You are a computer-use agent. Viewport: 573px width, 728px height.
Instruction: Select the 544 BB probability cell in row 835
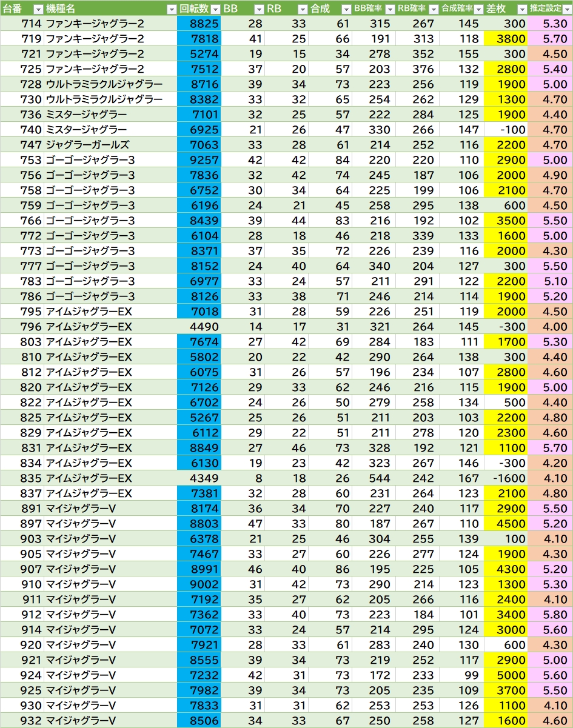pyautogui.click(x=374, y=478)
